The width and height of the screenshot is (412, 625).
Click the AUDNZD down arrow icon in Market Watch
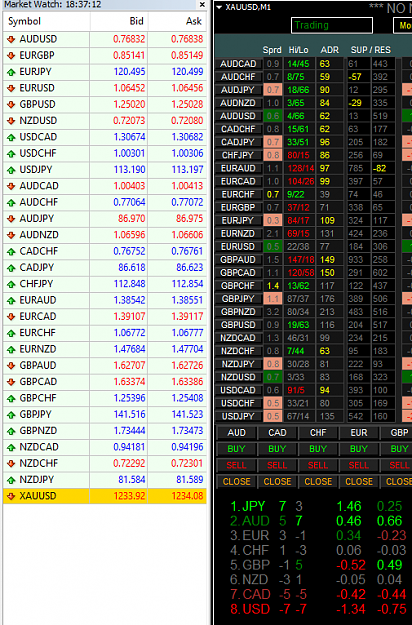[x=11, y=235]
